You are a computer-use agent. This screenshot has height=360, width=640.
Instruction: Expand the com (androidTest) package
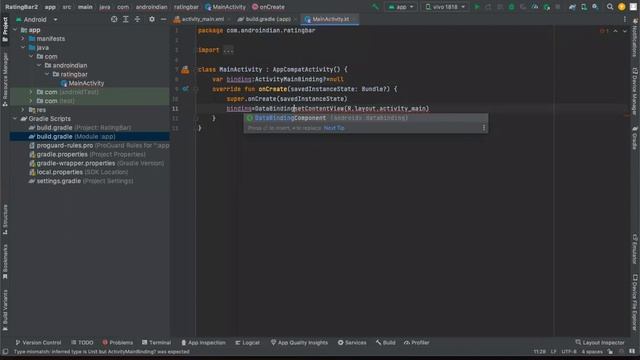31,92
